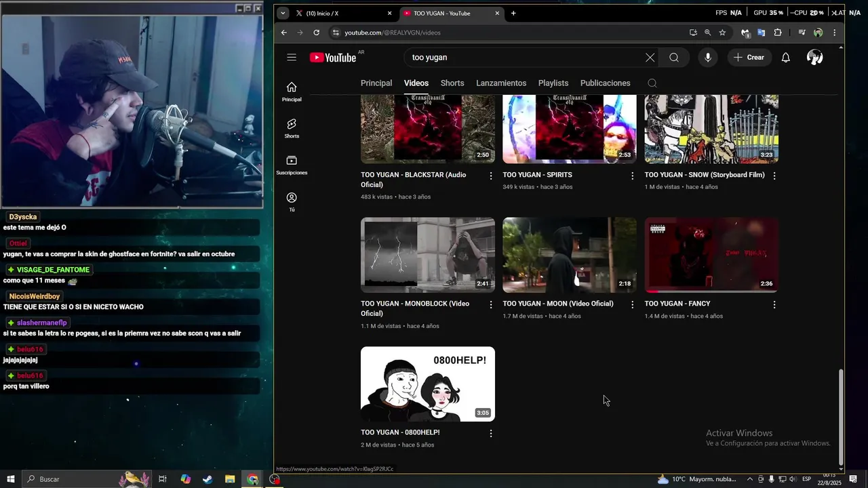Image resolution: width=868 pixels, height=488 pixels.
Task: Open options menu for SPIRITS video
Action: 633,176
